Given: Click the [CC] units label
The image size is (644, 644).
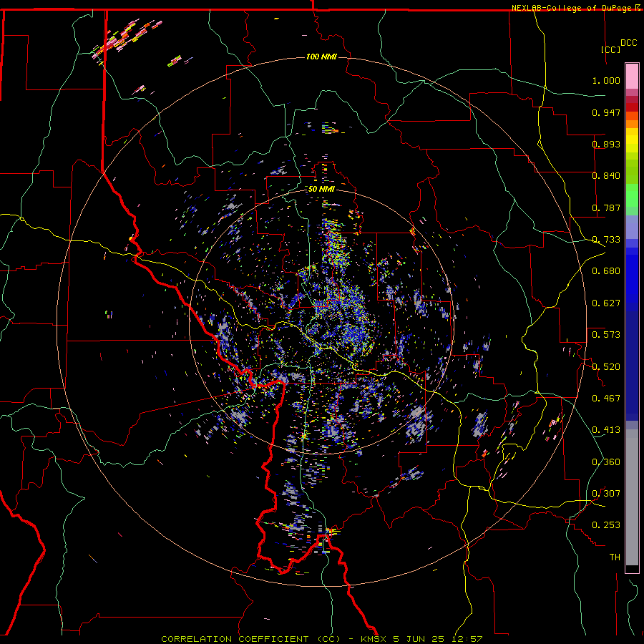Looking at the screenshot, I should pos(611,49).
